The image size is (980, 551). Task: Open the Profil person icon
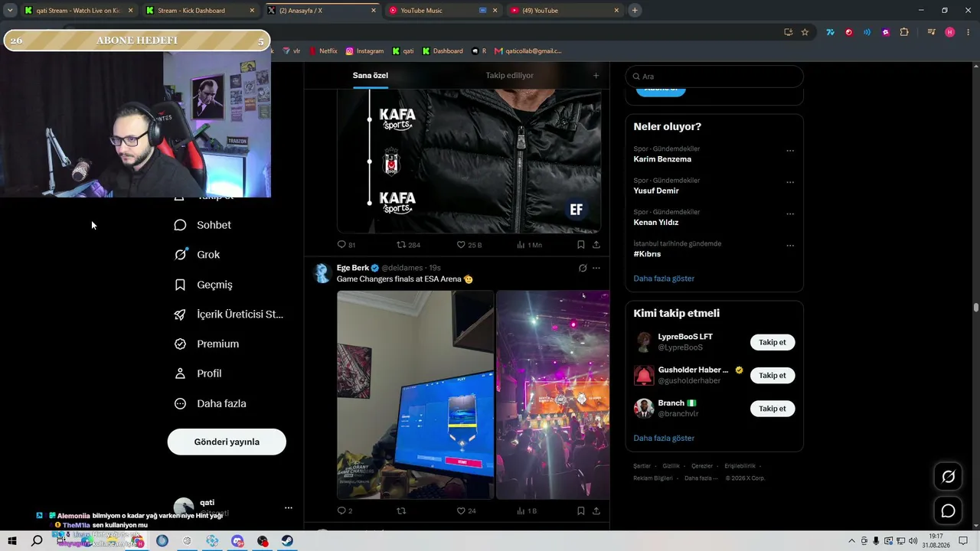point(180,373)
